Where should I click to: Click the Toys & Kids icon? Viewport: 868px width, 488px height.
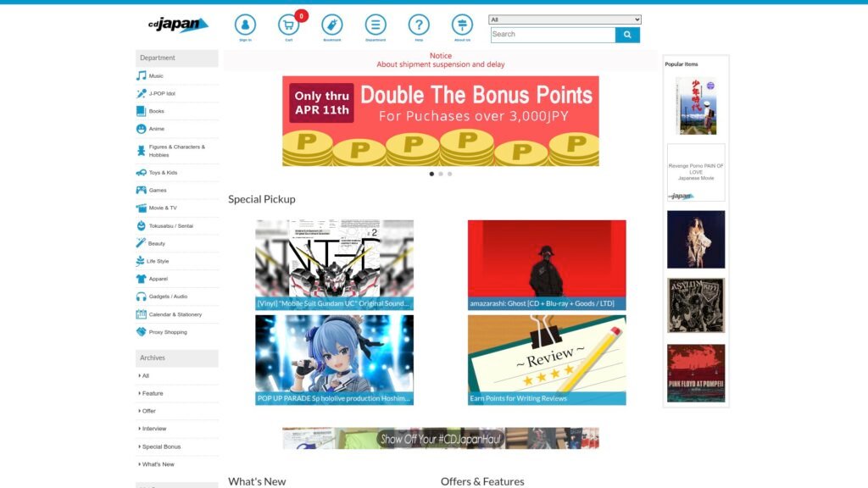click(x=142, y=173)
